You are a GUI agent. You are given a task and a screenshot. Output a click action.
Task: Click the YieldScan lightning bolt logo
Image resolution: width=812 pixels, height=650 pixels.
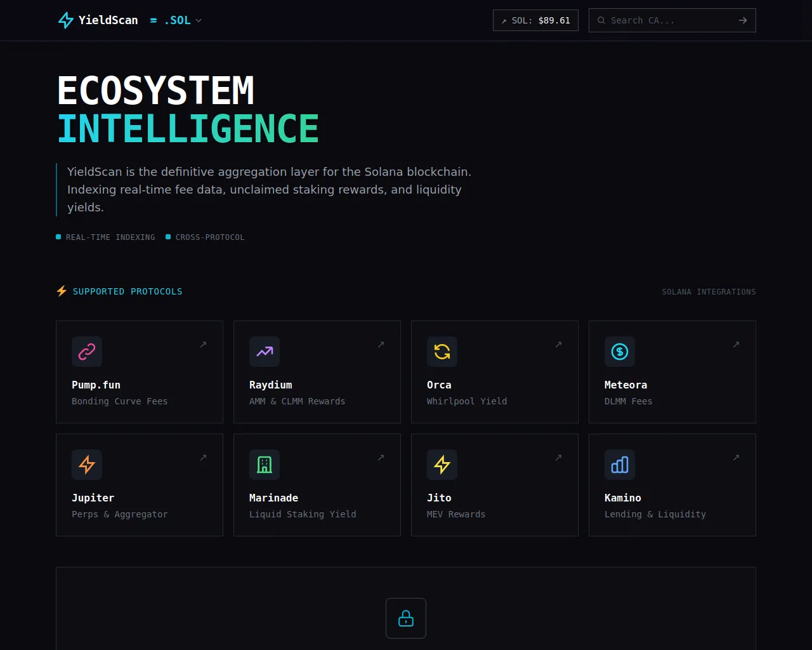[x=66, y=20]
